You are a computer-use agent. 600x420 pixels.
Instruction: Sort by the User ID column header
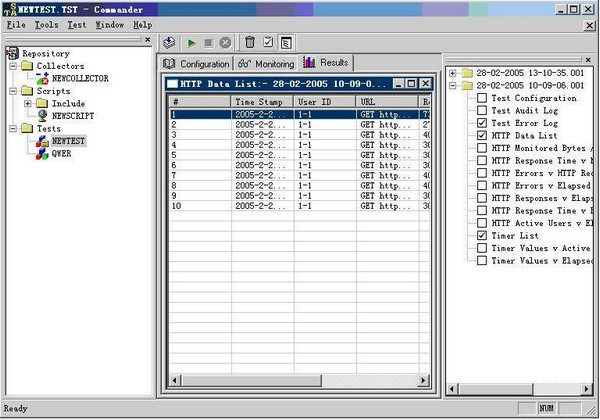coord(324,102)
